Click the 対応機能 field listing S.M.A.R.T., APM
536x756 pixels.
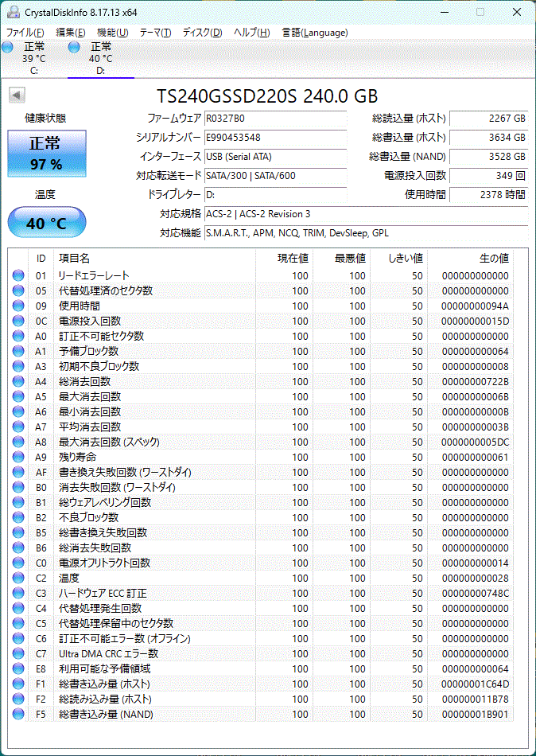pyautogui.click(x=366, y=233)
